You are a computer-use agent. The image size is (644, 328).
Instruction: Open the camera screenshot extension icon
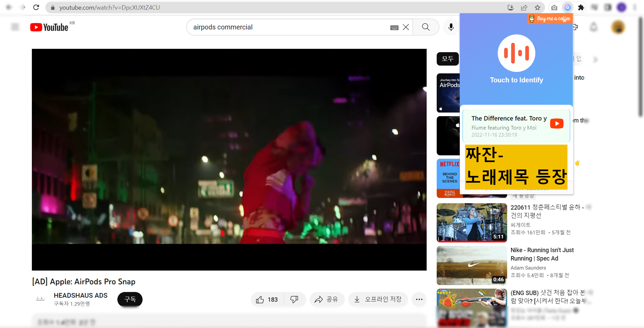click(554, 8)
